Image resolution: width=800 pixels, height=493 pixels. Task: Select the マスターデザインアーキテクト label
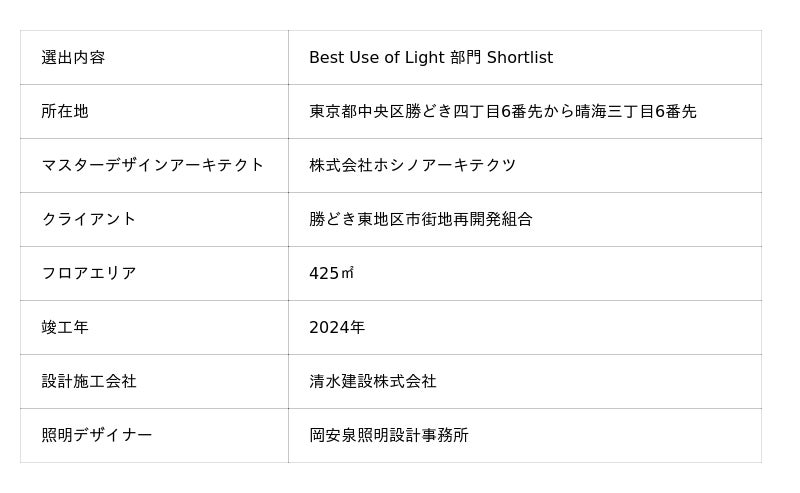152,166
